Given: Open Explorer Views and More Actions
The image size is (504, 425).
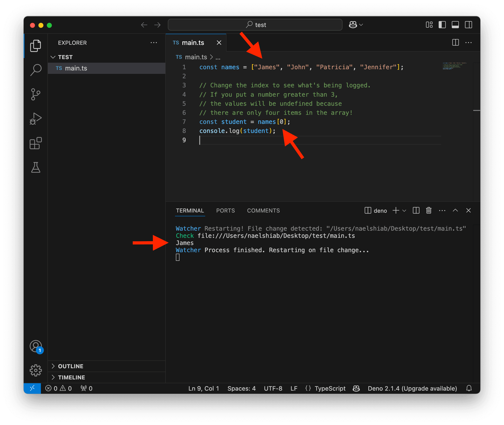Looking at the screenshot, I should tap(154, 43).
